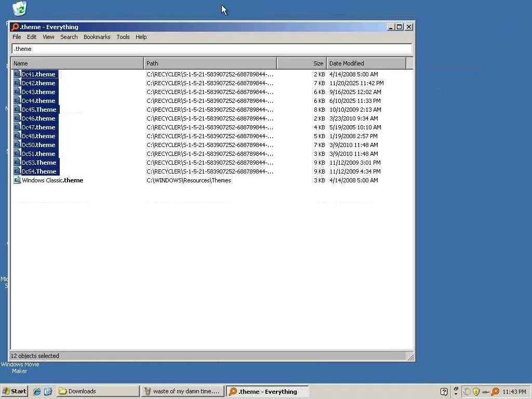The image size is (532, 399).
Task: Click the 5/19/2005 10:10 AM date cell
Action: click(355, 127)
